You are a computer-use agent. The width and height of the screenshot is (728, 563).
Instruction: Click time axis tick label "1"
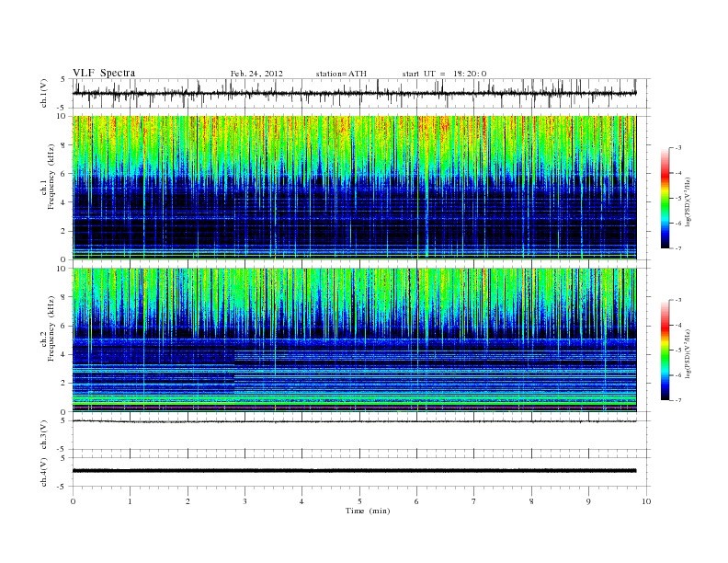pyautogui.click(x=130, y=501)
